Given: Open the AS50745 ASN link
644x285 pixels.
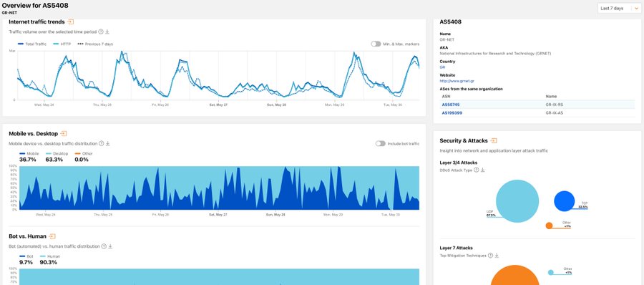Looking at the screenshot, I should 451,105.
